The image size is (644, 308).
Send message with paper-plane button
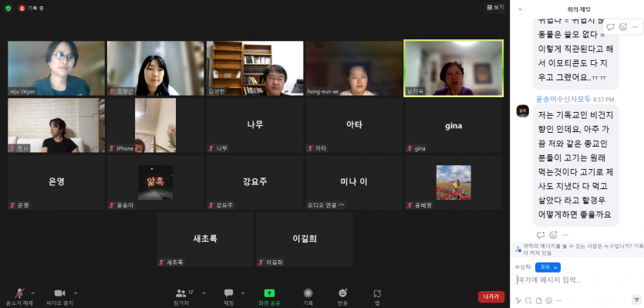[x=636, y=300]
